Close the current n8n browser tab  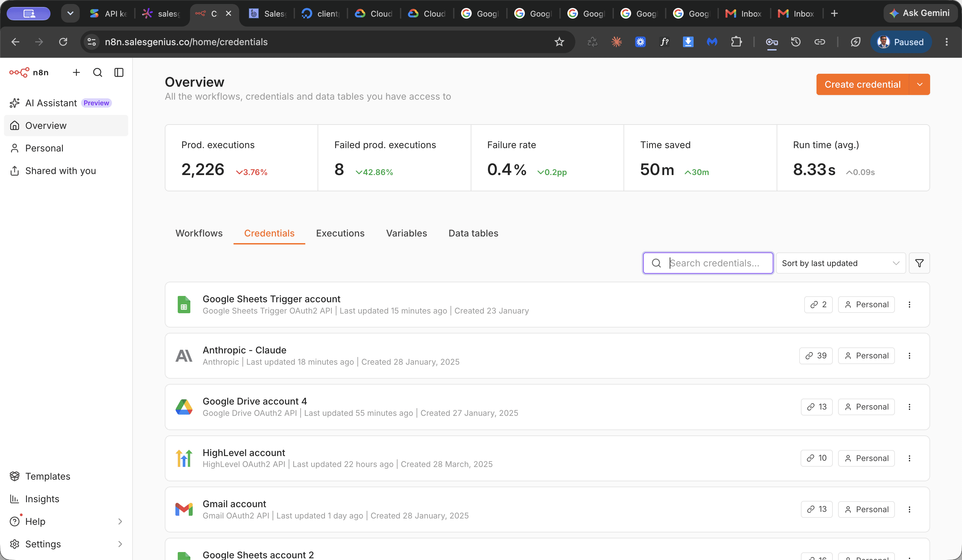229,13
